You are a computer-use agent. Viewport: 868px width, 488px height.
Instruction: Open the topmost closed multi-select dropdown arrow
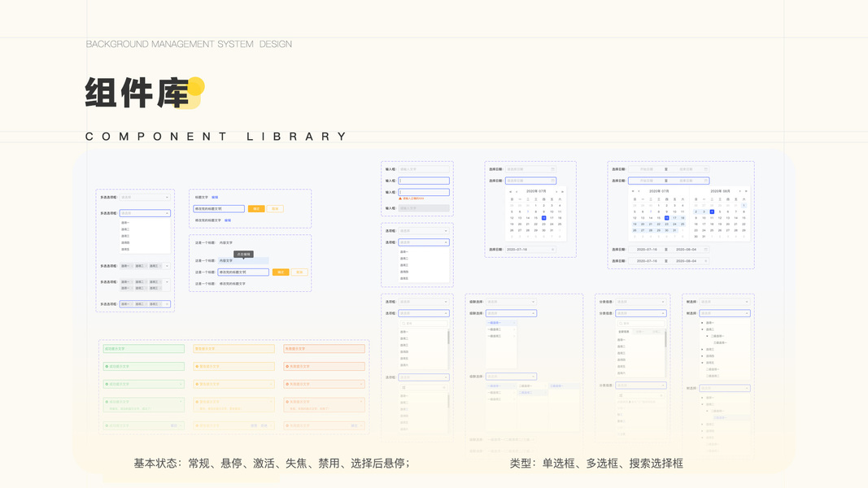point(167,198)
